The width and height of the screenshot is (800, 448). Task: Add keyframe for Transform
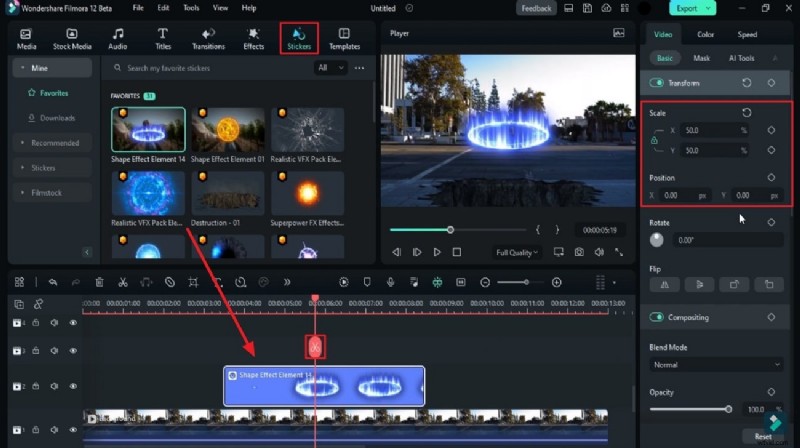coord(771,83)
